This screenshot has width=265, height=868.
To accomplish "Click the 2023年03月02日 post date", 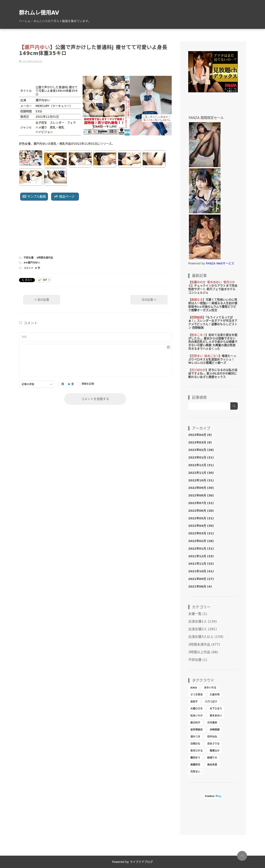I will point(32,62).
